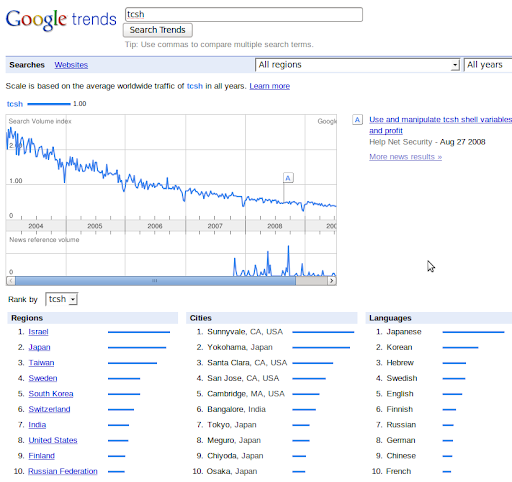This screenshot has width=512, height=482.
Task: Click 'Chiyoda, Japan' city entry
Action: tap(235, 456)
